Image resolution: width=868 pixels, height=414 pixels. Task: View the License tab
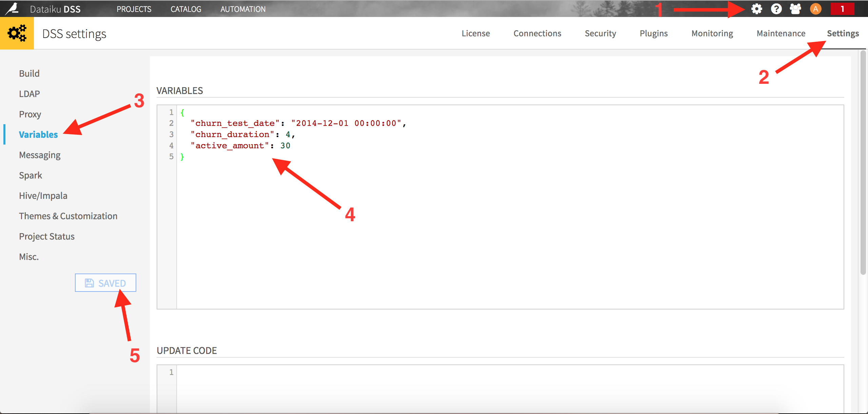click(x=475, y=33)
